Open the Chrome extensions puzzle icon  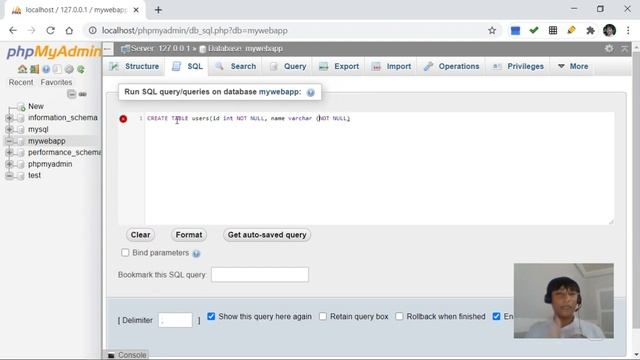click(x=590, y=31)
